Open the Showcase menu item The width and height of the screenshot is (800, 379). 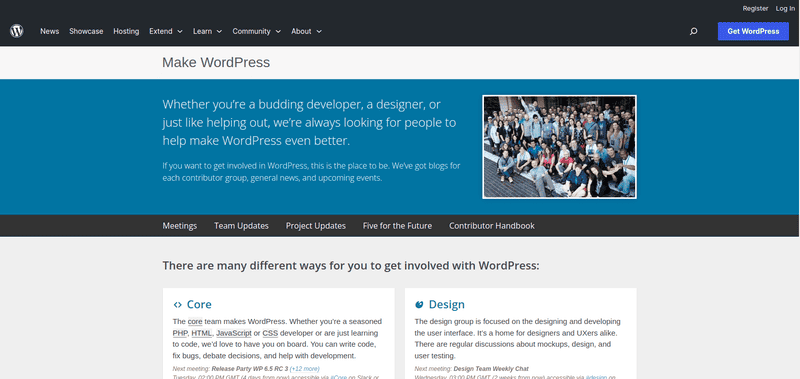tap(86, 31)
